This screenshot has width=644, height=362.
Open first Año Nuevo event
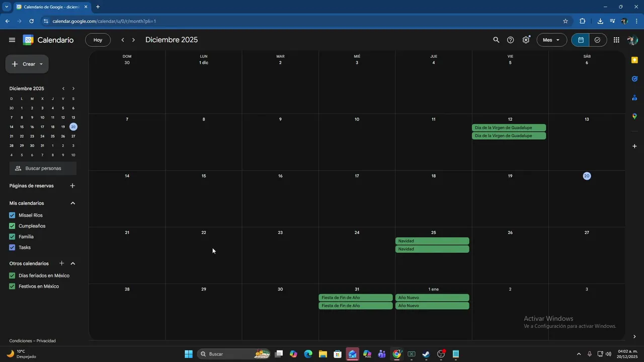(x=432, y=298)
